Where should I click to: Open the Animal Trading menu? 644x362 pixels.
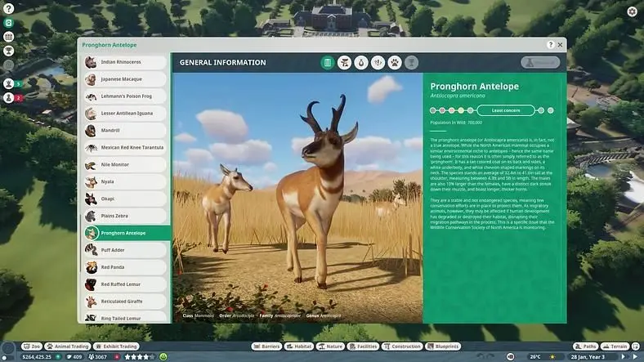point(68,346)
